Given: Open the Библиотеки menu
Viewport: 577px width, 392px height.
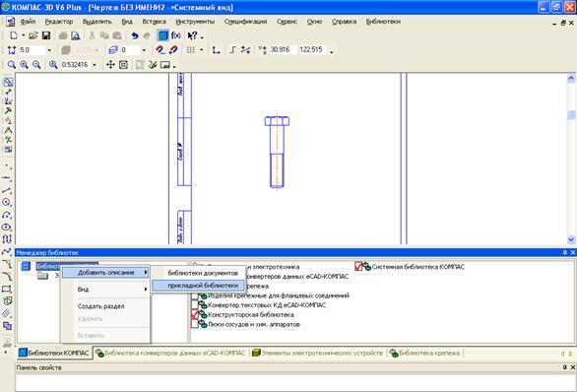Looking at the screenshot, I should pos(383,22).
